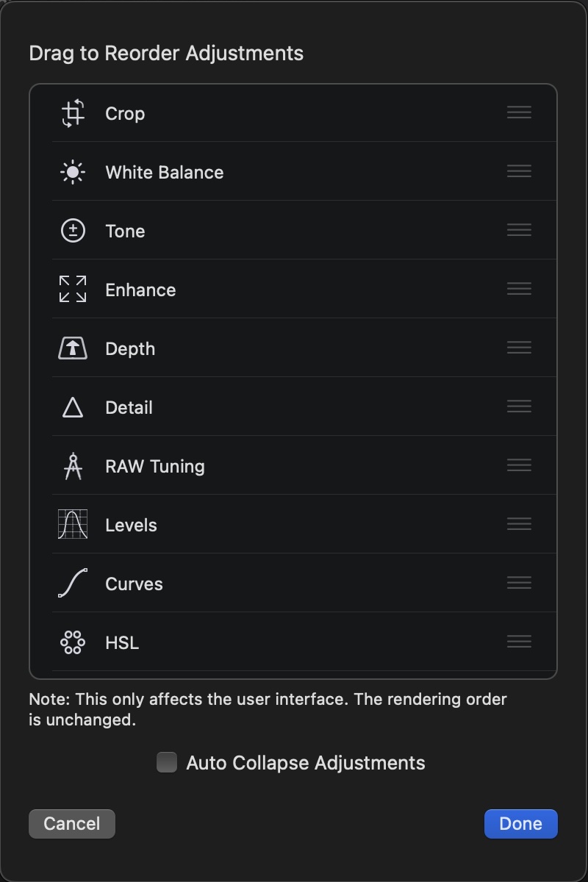
Task: Click the Depth adjustment icon
Action: [73, 348]
